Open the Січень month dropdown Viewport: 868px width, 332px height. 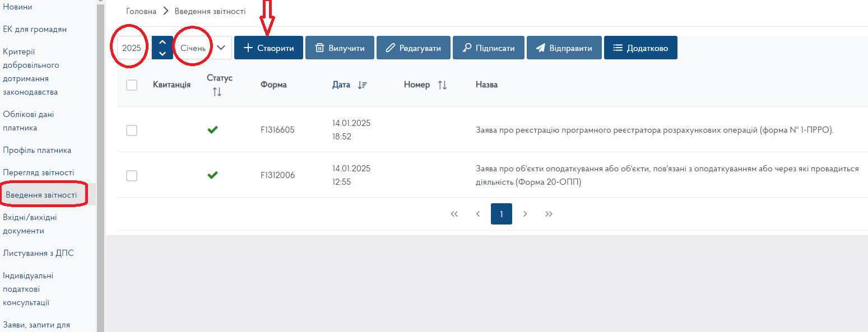point(203,48)
